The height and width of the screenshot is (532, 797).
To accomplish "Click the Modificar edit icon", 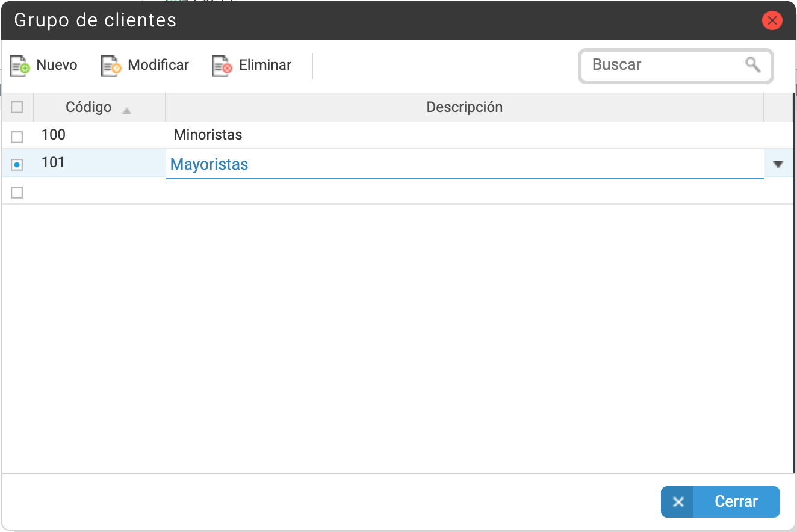I will click(x=111, y=66).
